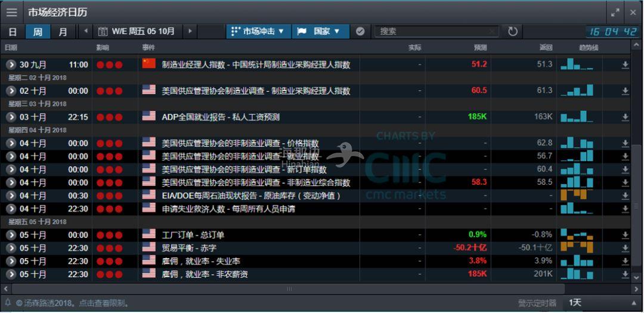The height and width of the screenshot is (313, 644).
Task: Switch to the 月 month view tab
Action: tap(63, 32)
